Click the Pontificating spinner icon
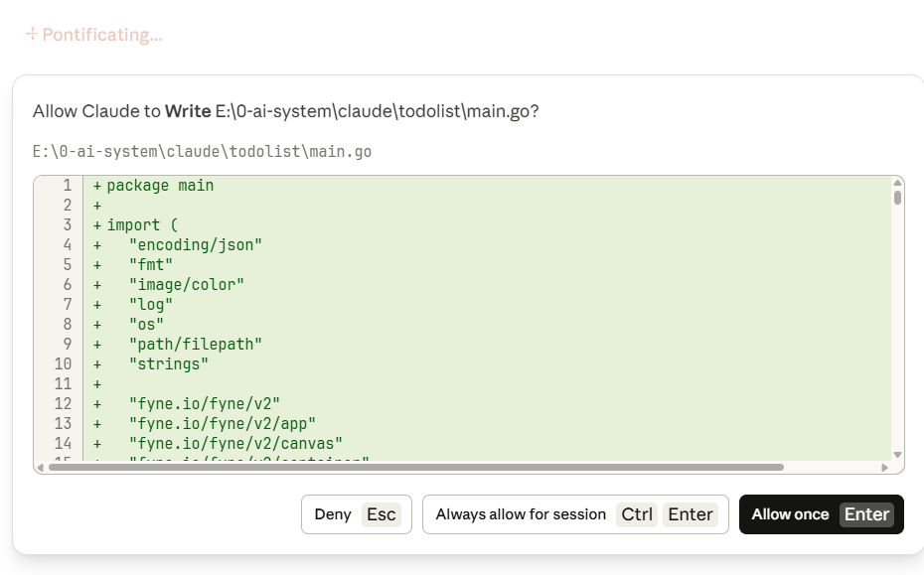The width and height of the screenshot is (924, 575). tap(31, 35)
